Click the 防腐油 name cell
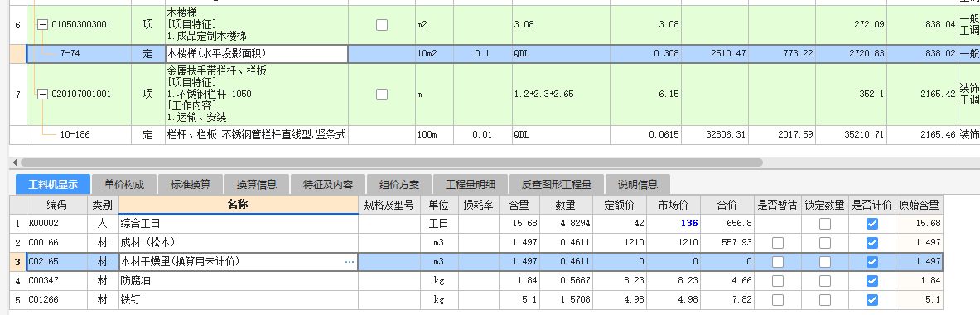 (x=238, y=281)
